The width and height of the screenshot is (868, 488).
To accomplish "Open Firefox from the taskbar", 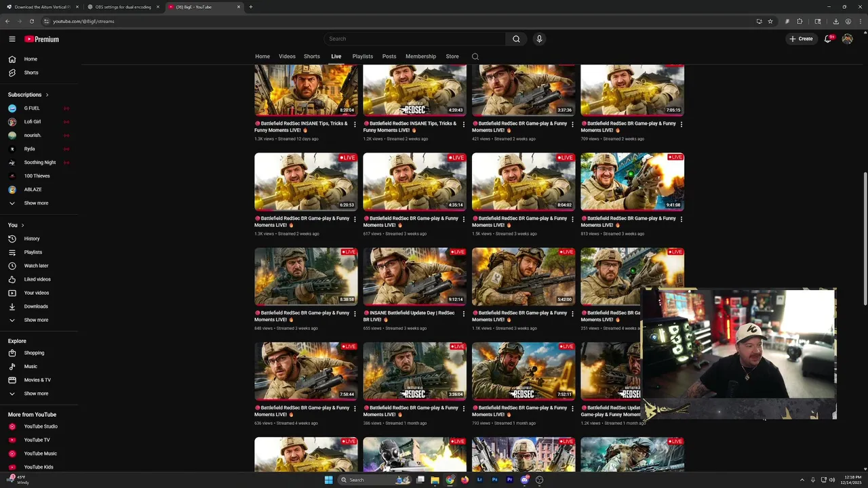I will tap(465, 480).
